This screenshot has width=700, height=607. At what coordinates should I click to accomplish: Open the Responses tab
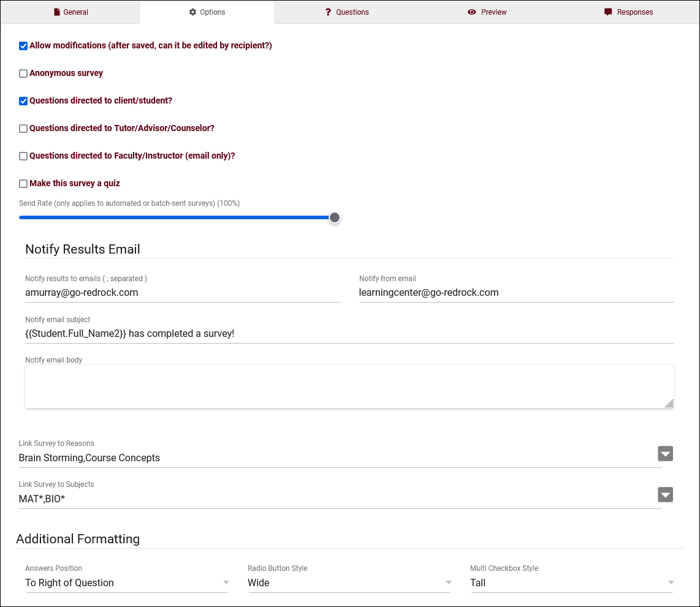pos(629,12)
